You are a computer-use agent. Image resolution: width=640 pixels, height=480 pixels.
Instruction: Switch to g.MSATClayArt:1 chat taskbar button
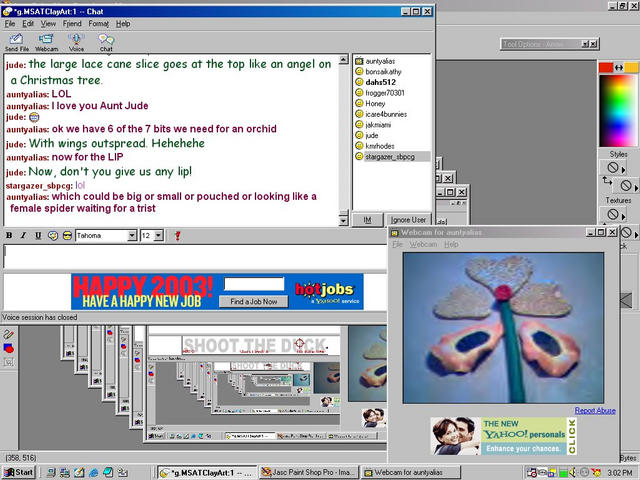[x=207, y=472]
